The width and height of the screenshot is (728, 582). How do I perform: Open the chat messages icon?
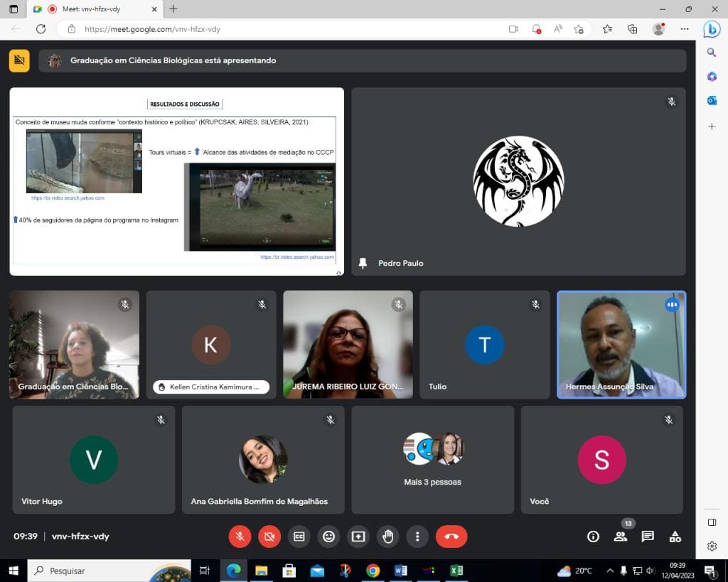[648, 537]
